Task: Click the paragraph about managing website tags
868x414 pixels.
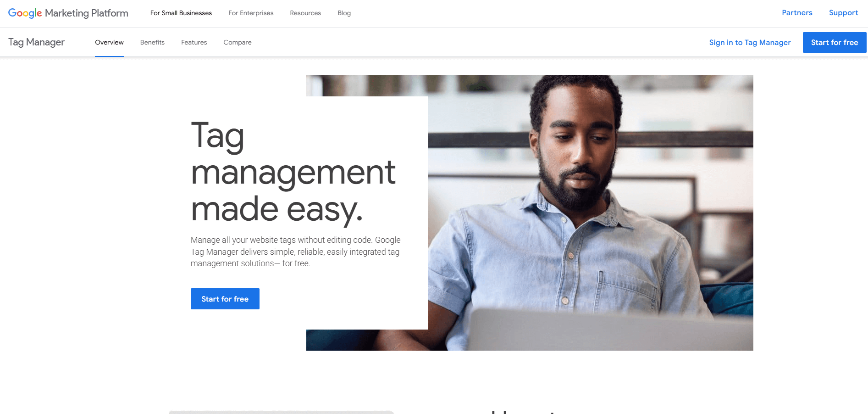Action: click(296, 252)
